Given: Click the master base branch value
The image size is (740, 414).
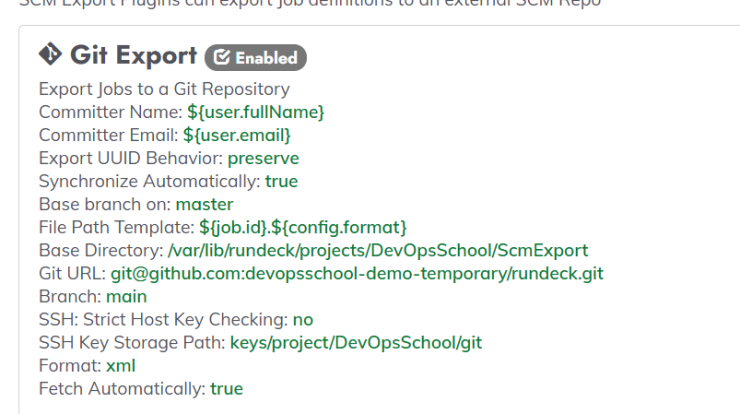Looking at the screenshot, I should pyautogui.click(x=204, y=204).
